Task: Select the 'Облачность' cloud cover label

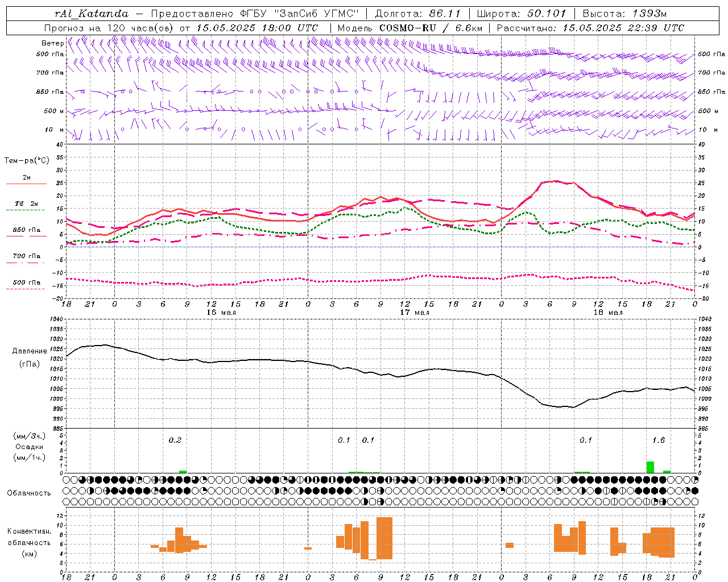Action: (x=29, y=493)
